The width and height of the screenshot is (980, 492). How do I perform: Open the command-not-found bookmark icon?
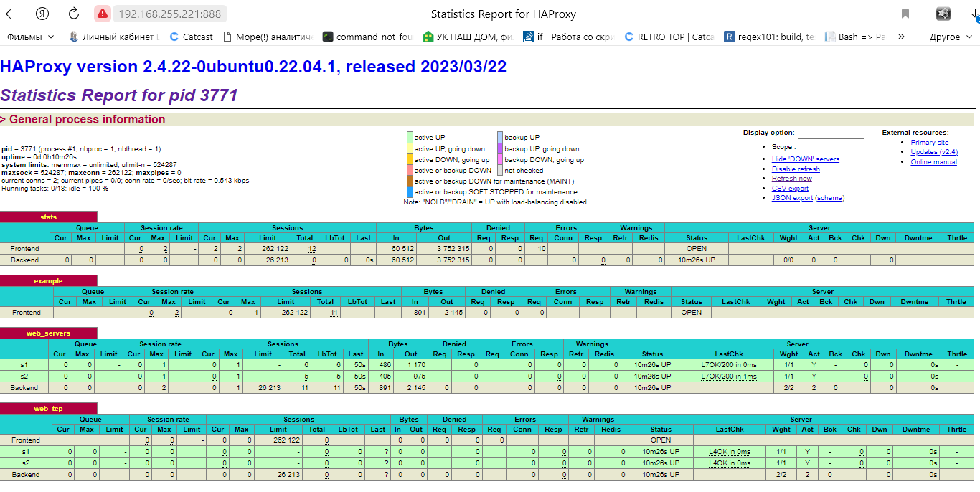327,37
